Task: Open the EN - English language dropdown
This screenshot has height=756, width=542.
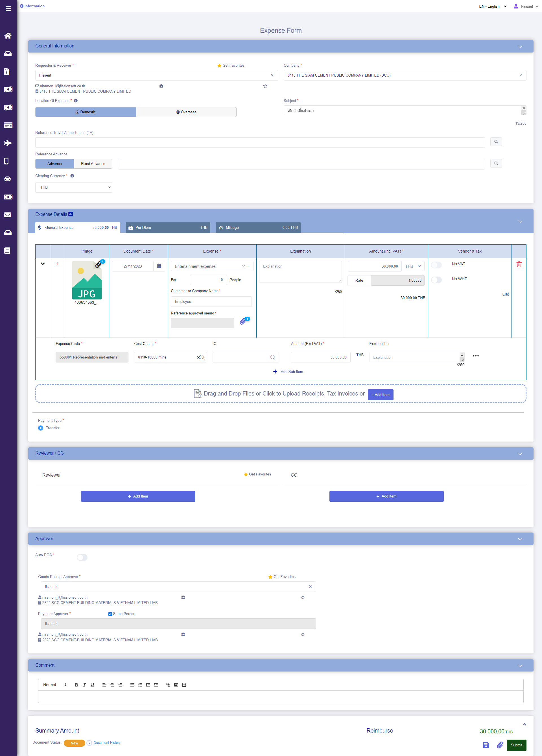Action: pos(493,6)
